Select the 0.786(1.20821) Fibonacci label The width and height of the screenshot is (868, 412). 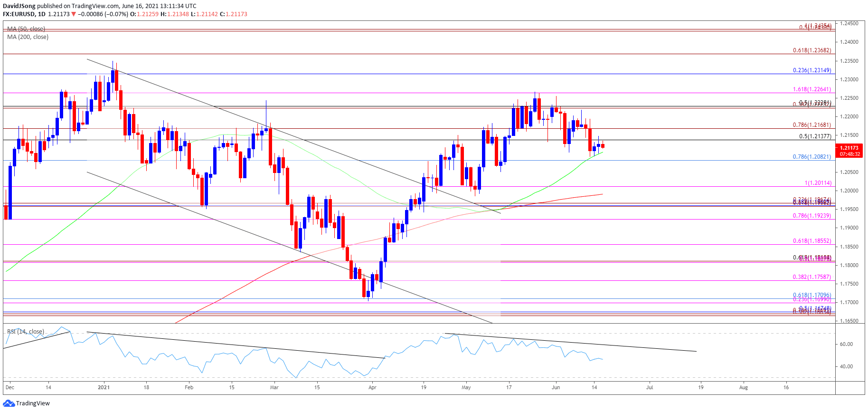coord(812,157)
